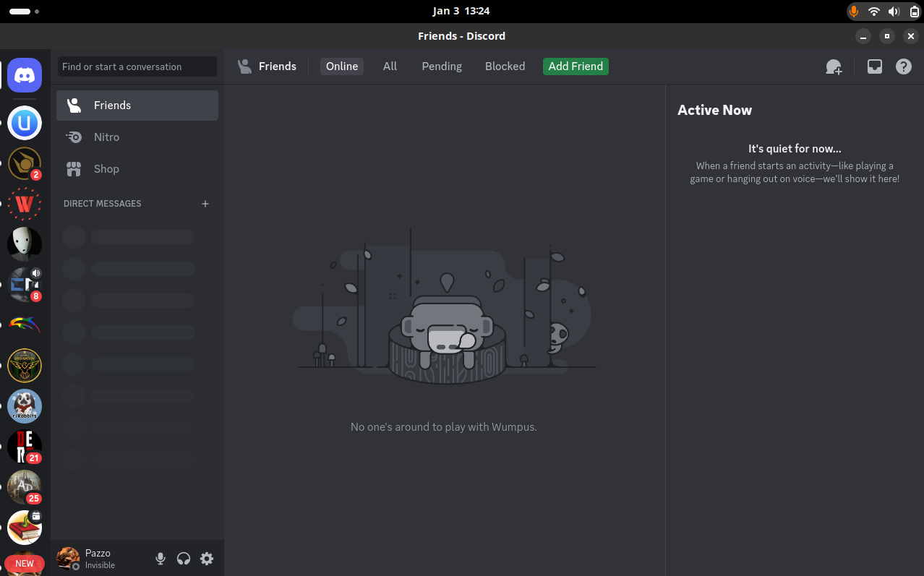Click the Discord home button
The height and width of the screenshot is (576, 924).
[24, 74]
